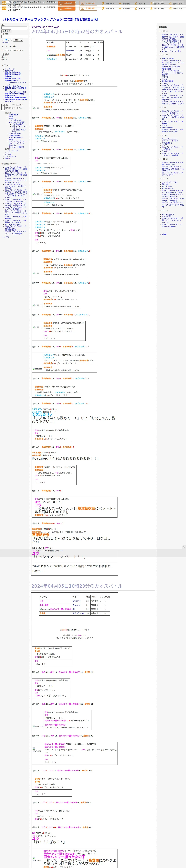This screenshot has width=186, height=868.
Task: Click the やる夫矢スマ氷 author cell in the second table
Action: 79,613
